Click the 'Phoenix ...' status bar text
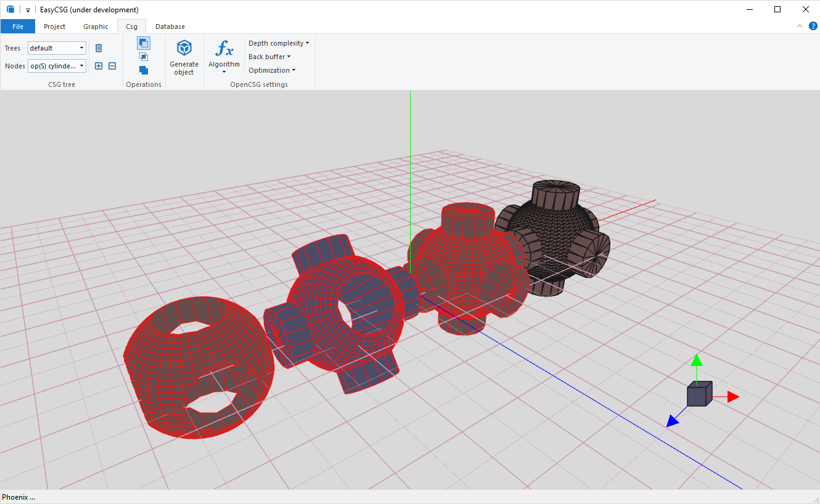The width and height of the screenshot is (820, 504). tap(18, 497)
